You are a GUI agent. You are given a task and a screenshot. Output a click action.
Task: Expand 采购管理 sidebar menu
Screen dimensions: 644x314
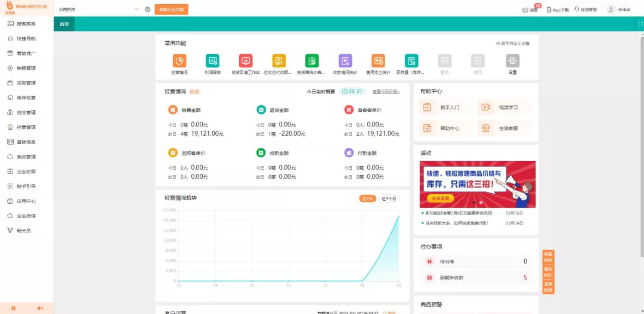27,83
